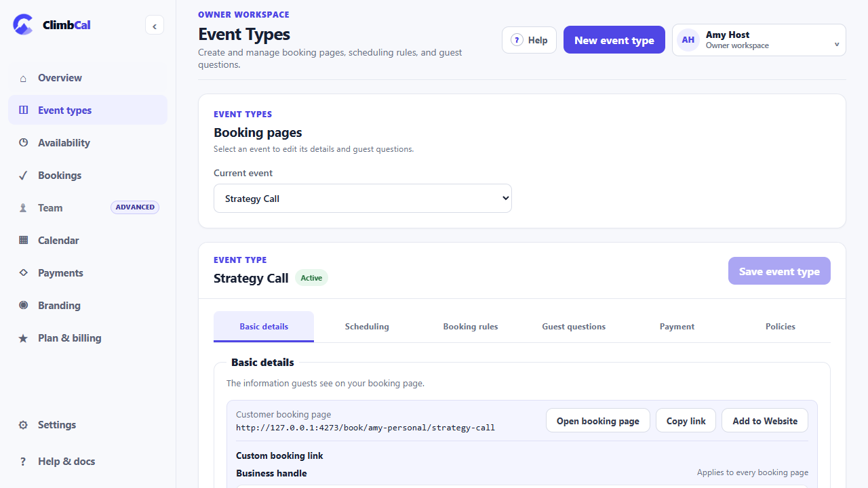Screen dimensions: 868x488
Task: Click the Business handle label
Action: (271, 473)
